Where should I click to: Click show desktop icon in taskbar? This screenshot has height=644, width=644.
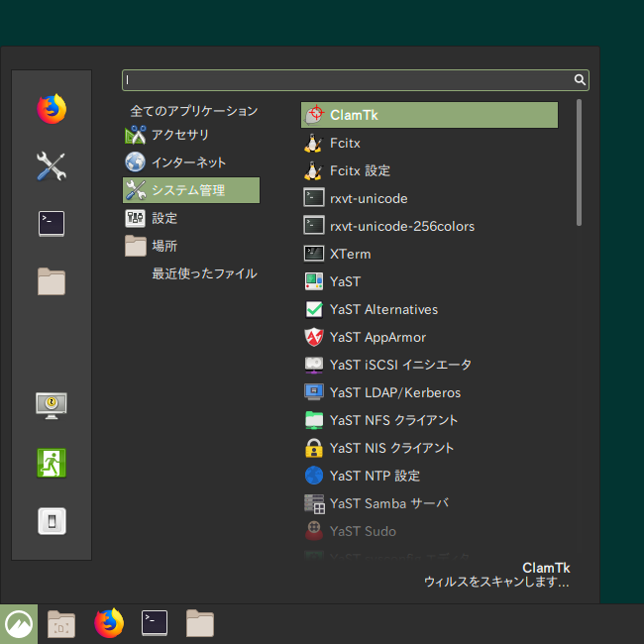coord(61,624)
